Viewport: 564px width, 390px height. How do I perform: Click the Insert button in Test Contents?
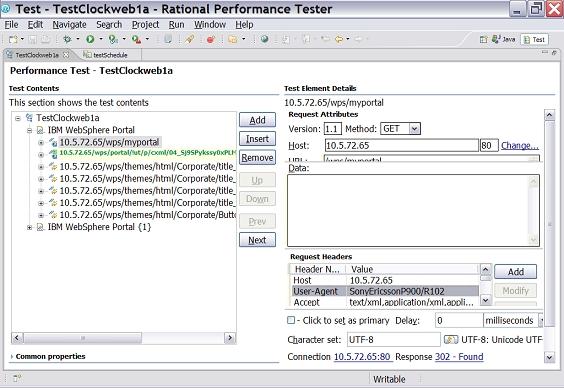tap(257, 139)
